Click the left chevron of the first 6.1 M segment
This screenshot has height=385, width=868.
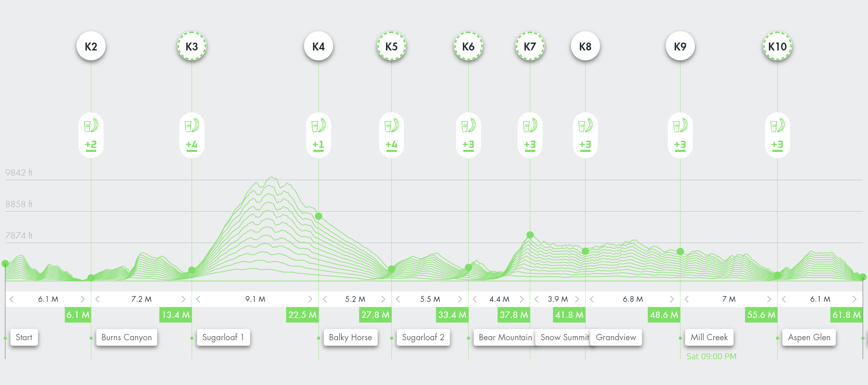coord(12,299)
